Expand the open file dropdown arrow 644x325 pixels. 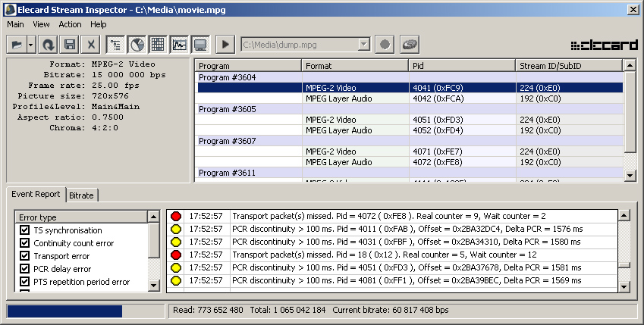30,45
